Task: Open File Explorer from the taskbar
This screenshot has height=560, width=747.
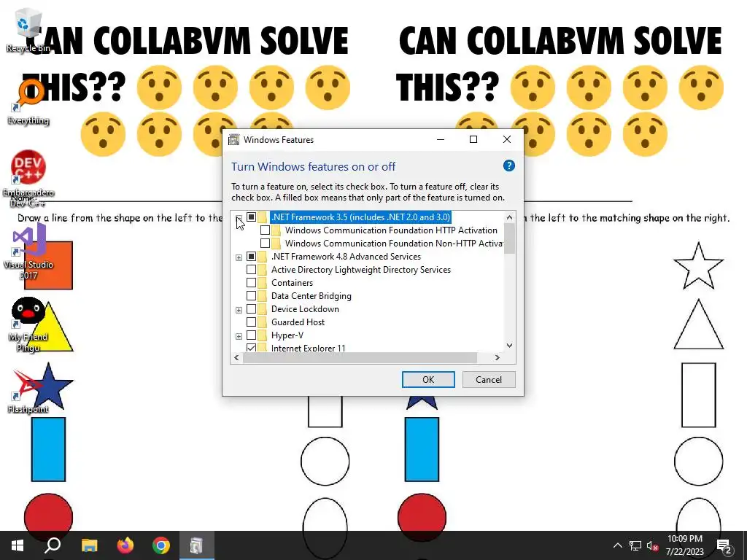Action: pyautogui.click(x=89, y=545)
